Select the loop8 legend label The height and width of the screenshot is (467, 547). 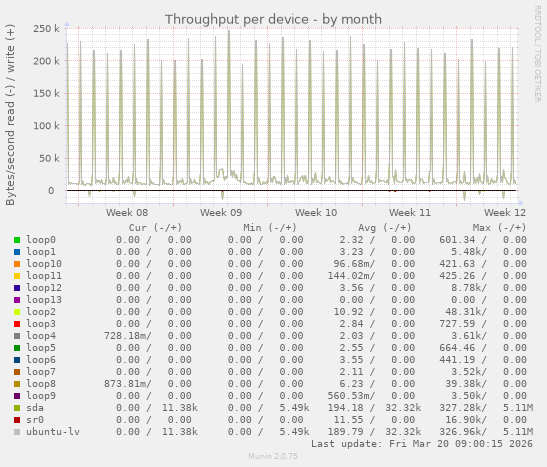[41, 384]
